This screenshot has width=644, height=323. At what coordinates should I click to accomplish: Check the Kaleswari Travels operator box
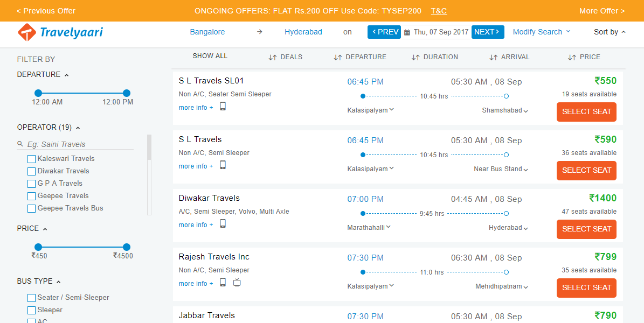coord(31,159)
